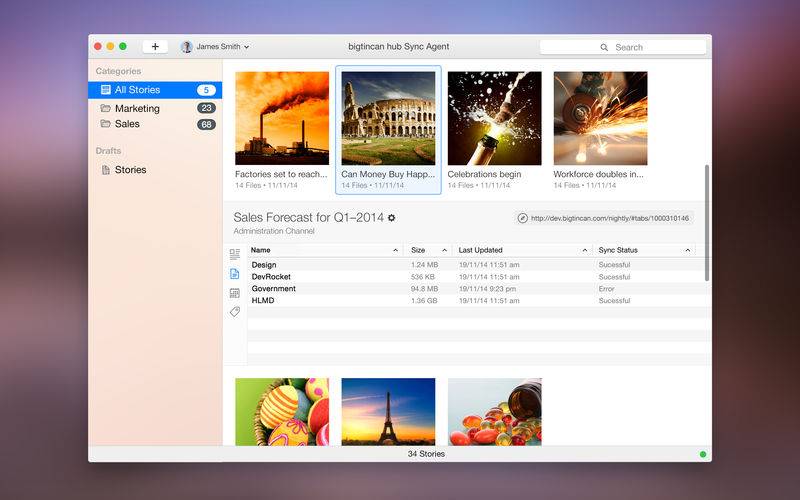Open settings gear beside Sales Forecast title
Image resolution: width=800 pixels, height=500 pixels.
[x=391, y=217]
